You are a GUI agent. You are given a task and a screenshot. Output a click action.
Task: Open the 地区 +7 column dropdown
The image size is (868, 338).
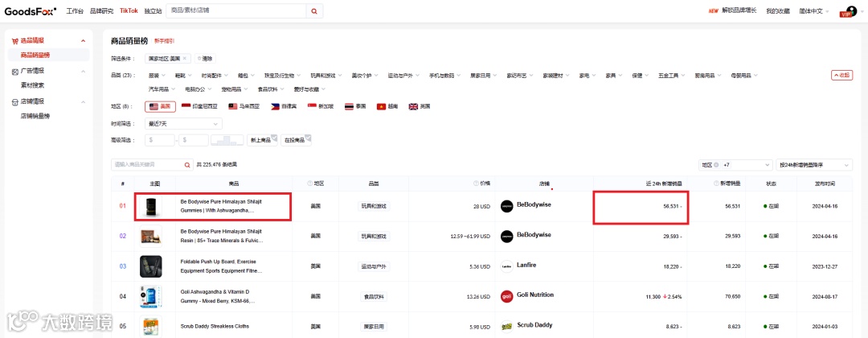coord(735,164)
